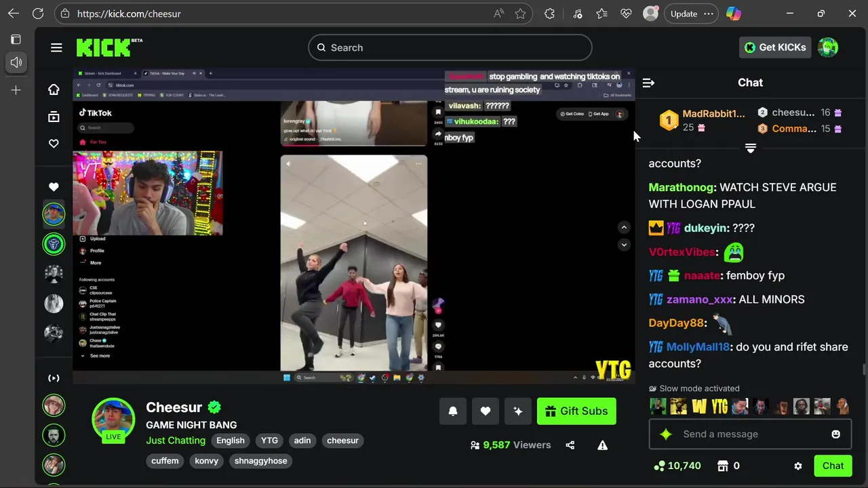This screenshot has height=488, width=868.
Task: Share the stream via share icon
Action: [570, 445]
